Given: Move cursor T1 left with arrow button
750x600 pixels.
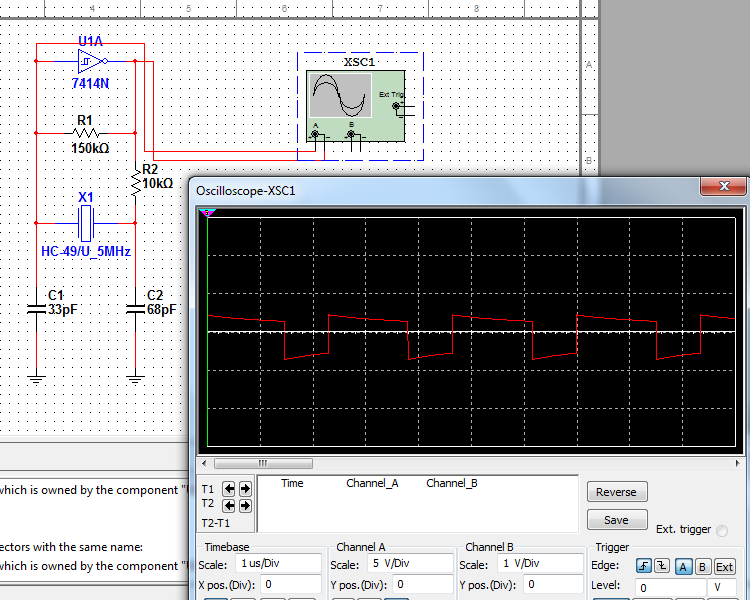Looking at the screenshot, I should click(x=229, y=489).
